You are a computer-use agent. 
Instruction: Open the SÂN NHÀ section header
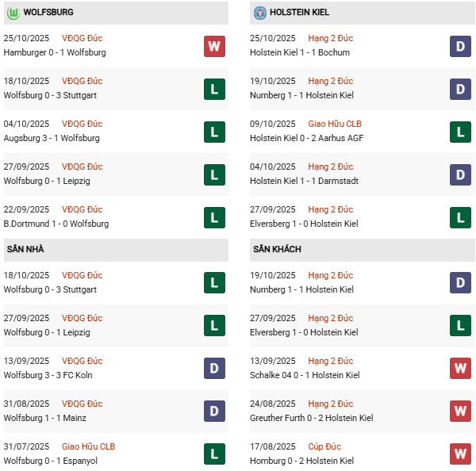(x=25, y=250)
